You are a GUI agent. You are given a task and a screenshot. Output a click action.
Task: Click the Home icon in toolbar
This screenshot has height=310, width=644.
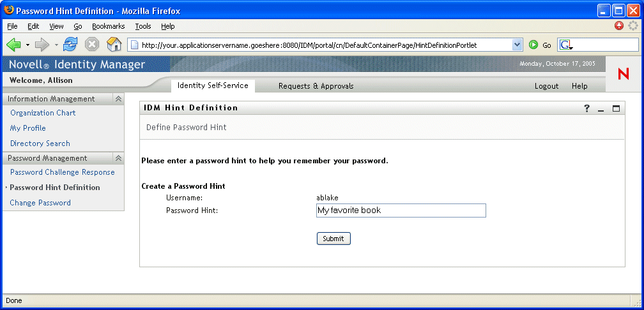tap(114, 45)
